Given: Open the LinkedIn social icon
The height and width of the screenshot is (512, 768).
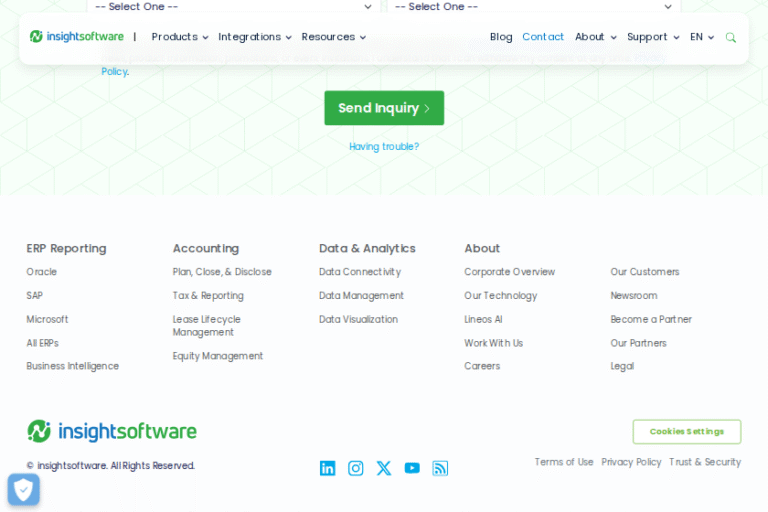Looking at the screenshot, I should click(327, 468).
